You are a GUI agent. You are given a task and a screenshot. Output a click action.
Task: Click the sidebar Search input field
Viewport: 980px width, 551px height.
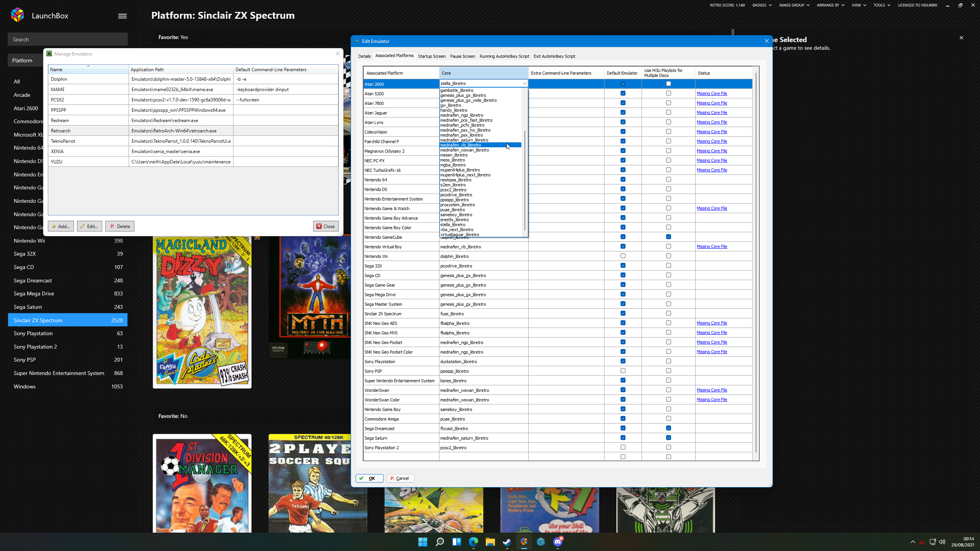[x=68, y=39]
